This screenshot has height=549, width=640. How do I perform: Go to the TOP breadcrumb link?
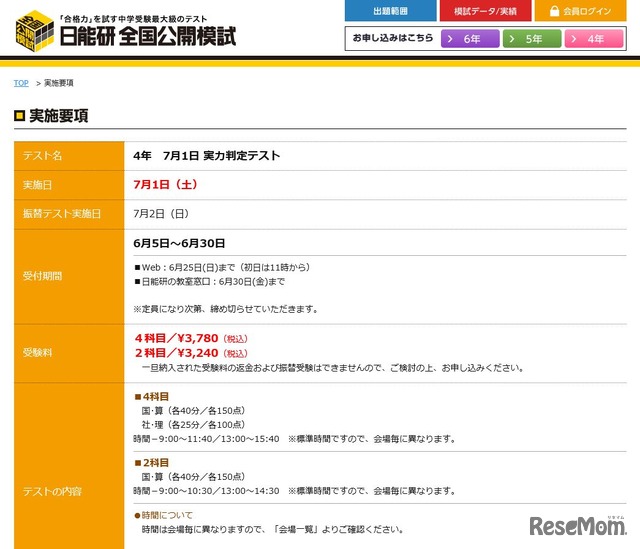tap(21, 83)
